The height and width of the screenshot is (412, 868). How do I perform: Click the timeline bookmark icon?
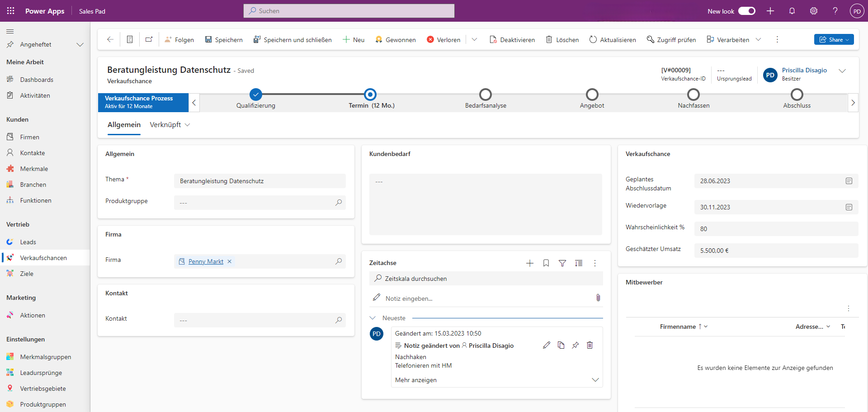[546, 263]
